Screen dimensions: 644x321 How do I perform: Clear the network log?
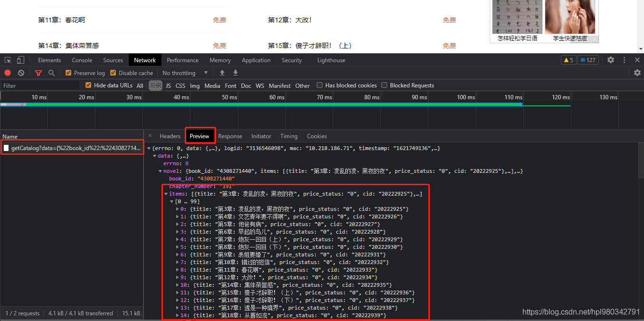21,73
